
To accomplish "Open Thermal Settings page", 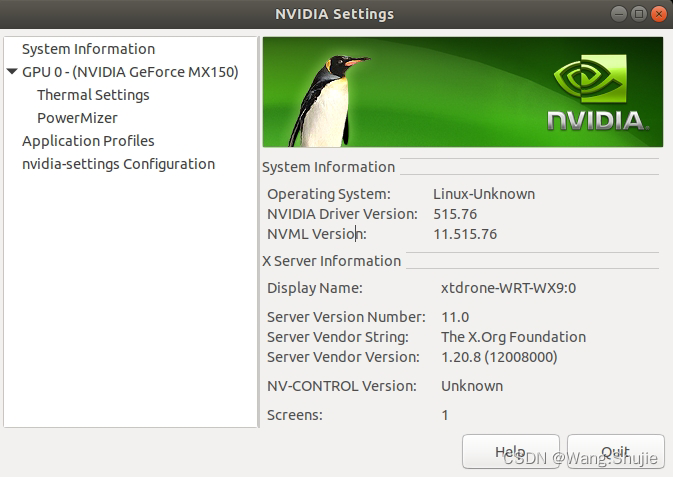I will pos(93,95).
